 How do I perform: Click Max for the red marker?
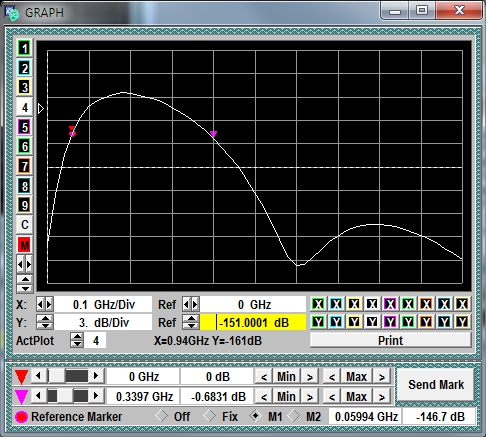356,377
